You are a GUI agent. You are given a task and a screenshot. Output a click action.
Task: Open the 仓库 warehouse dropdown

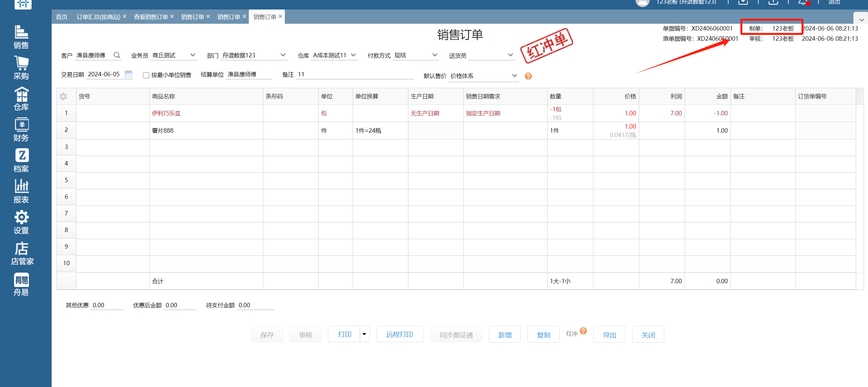tap(353, 55)
